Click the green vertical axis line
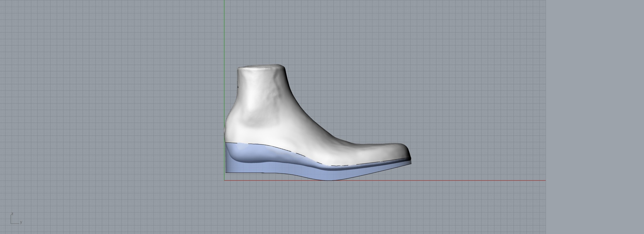The height and width of the screenshot is (234, 644). tap(224, 35)
